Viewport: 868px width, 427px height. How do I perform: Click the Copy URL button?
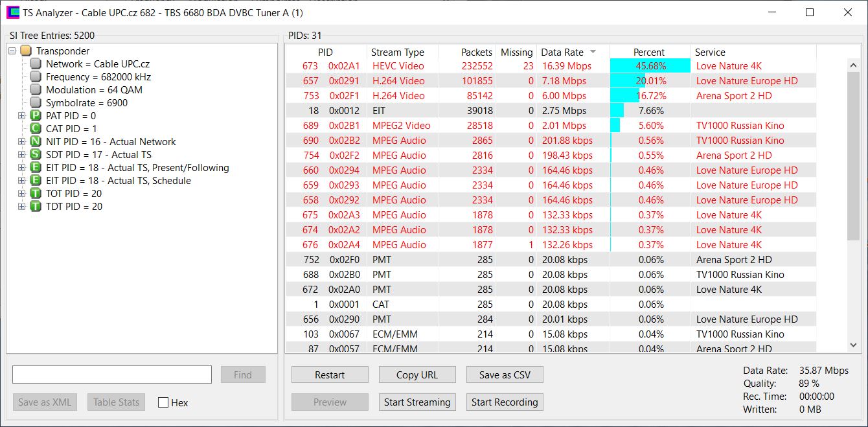tap(417, 375)
